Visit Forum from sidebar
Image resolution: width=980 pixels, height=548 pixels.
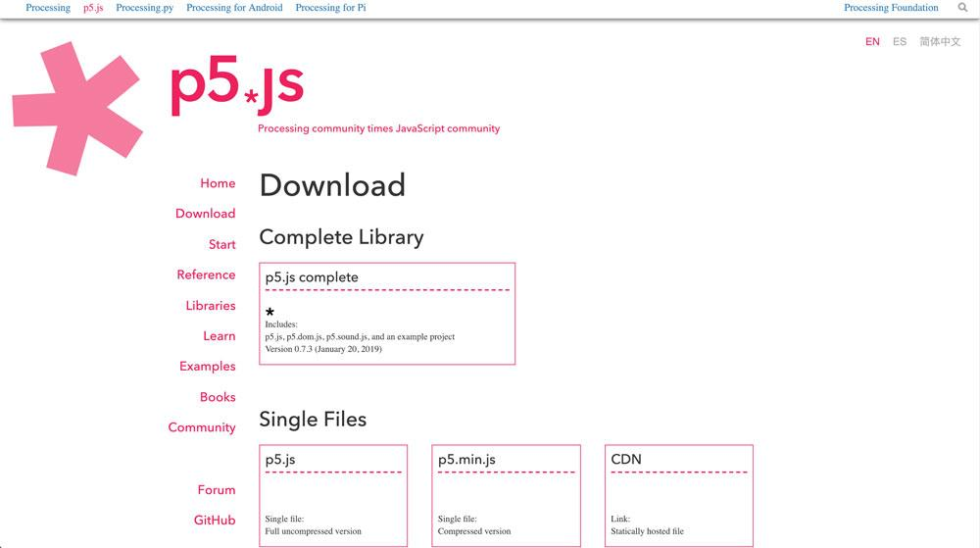(217, 490)
